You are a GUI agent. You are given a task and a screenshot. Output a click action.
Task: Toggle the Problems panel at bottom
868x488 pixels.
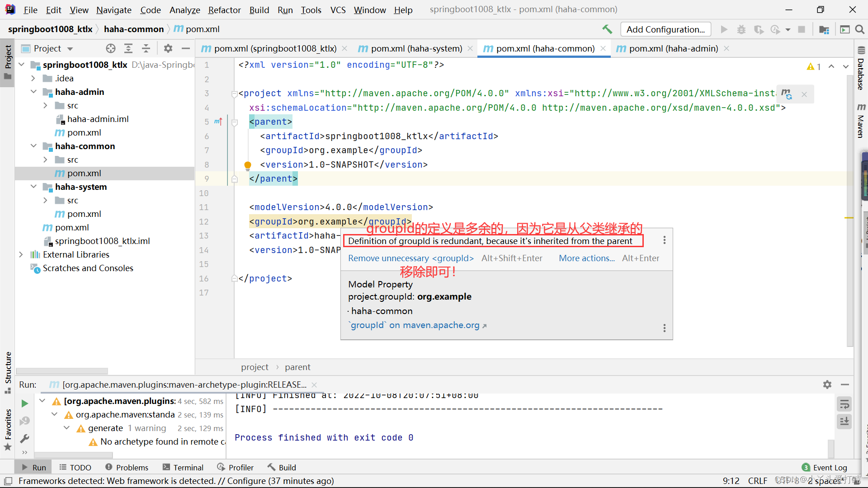(132, 467)
